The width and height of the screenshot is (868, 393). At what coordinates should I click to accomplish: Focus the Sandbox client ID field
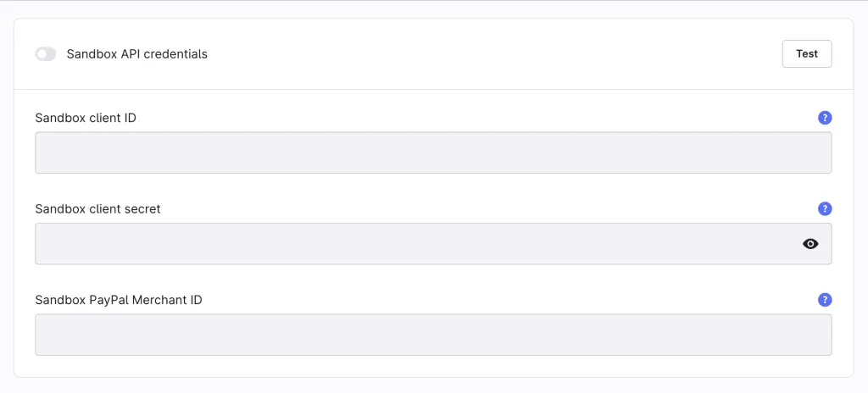[432, 152]
